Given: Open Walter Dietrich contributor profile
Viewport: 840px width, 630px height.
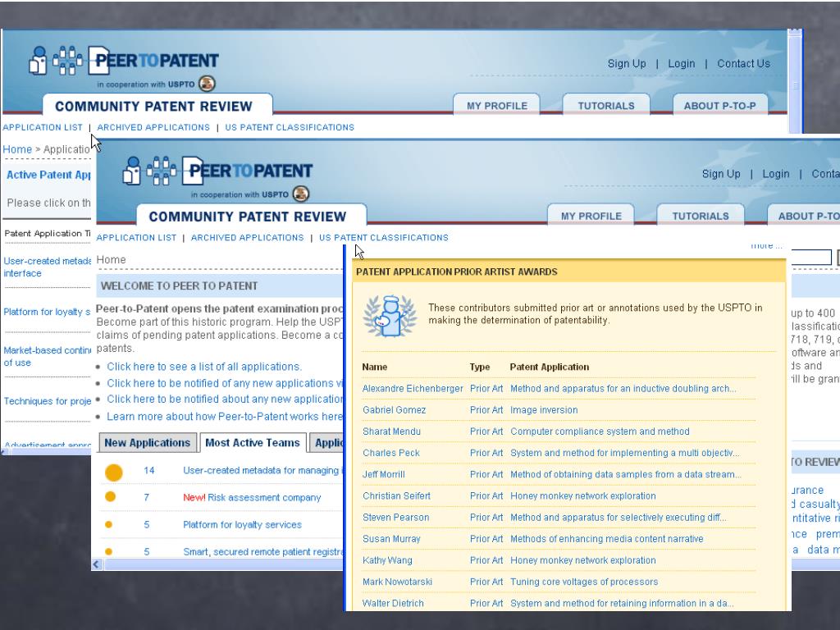Looking at the screenshot, I should [x=393, y=603].
